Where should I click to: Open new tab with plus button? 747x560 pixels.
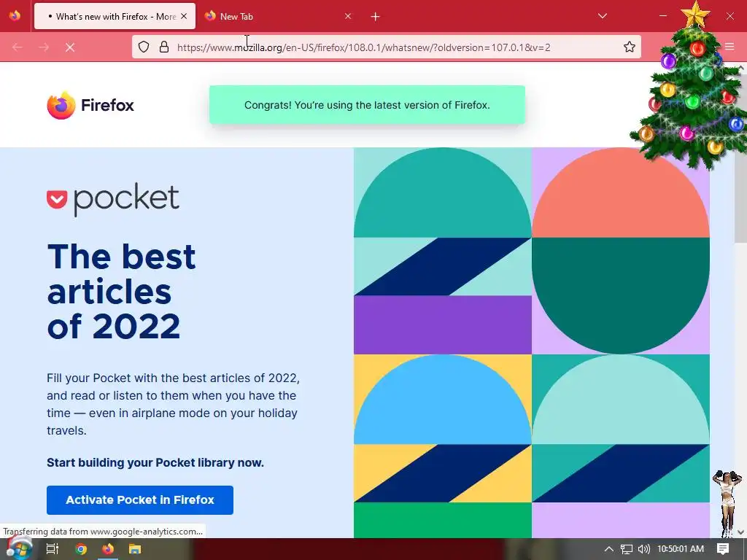coord(376,17)
